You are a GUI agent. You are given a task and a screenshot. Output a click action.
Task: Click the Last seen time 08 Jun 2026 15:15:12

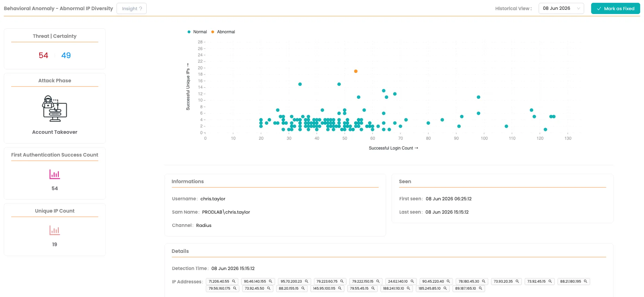(x=447, y=212)
